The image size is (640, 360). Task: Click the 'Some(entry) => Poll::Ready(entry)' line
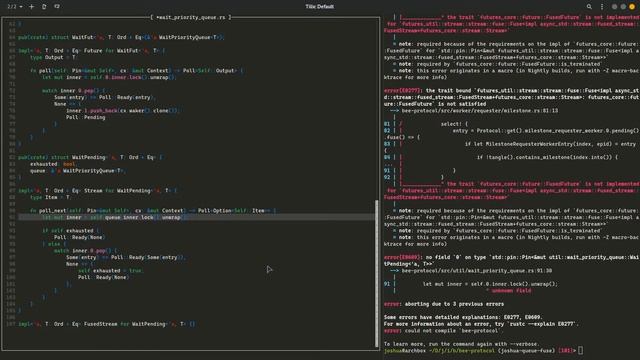pos(105,97)
